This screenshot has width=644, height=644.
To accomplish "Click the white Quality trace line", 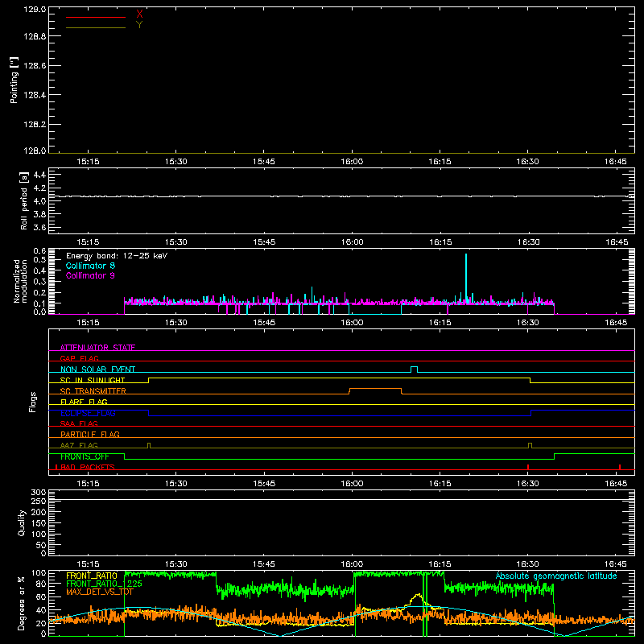I will click(341, 499).
